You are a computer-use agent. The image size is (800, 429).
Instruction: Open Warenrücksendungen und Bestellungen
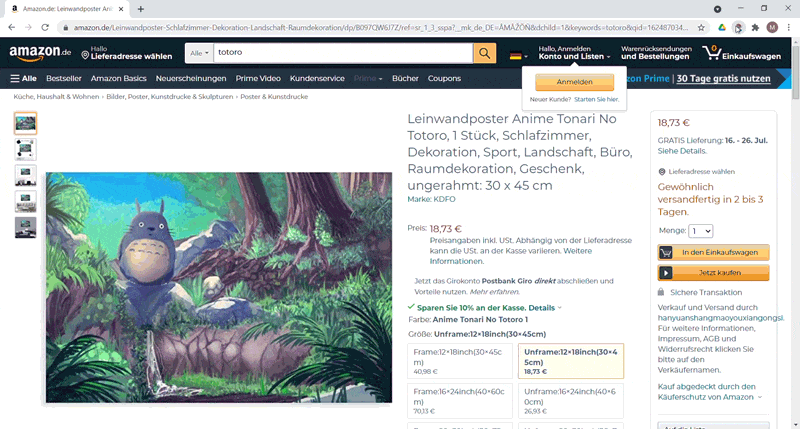coord(656,53)
